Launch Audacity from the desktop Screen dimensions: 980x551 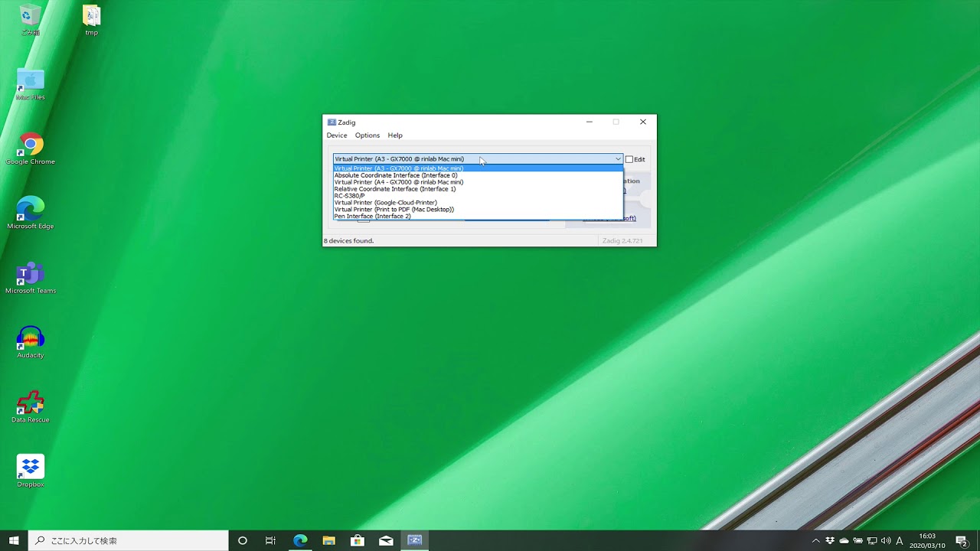(31, 342)
